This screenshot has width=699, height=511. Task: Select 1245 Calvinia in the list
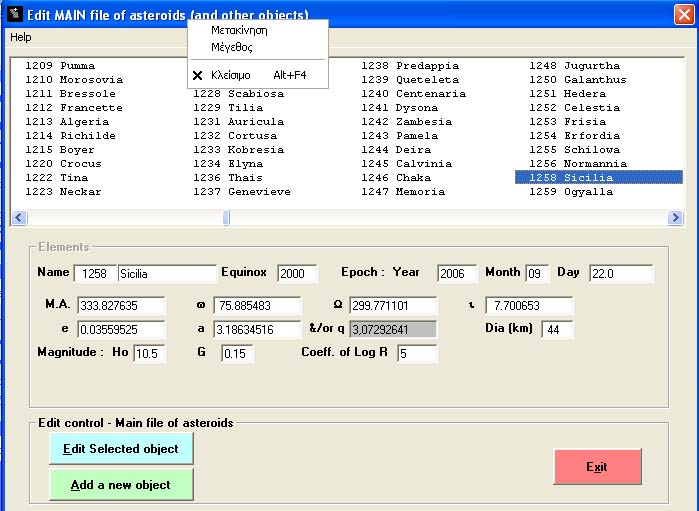pos(407,164)
